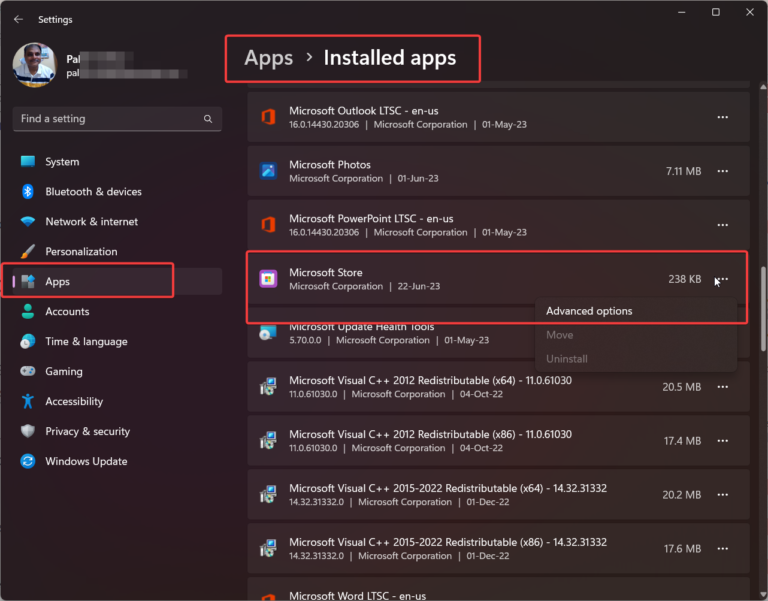Click the Privacy & security shield icon
Viewport: 768px width, 601px height.
[x=28, y=431]
